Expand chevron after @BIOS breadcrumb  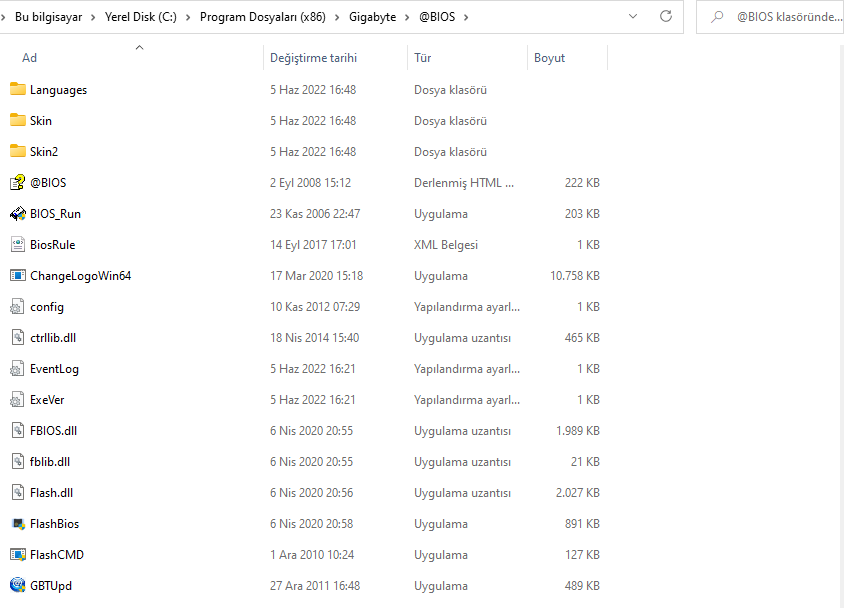click(466, 17)
